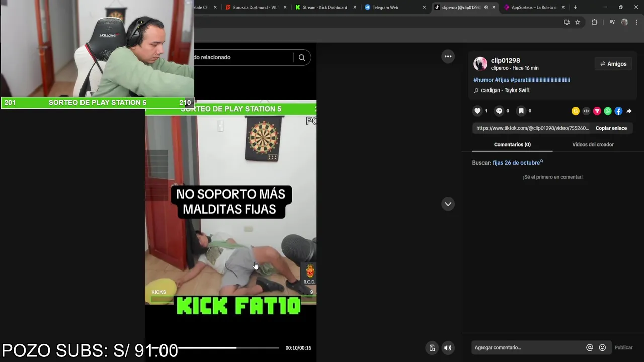Click the Publicar comment button
644x362 pixels.
tap(623, 347)
